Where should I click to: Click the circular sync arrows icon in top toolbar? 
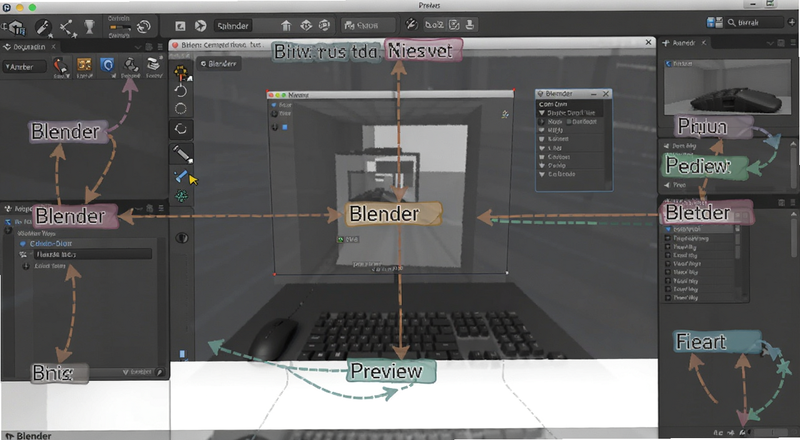tap(144, 27)
